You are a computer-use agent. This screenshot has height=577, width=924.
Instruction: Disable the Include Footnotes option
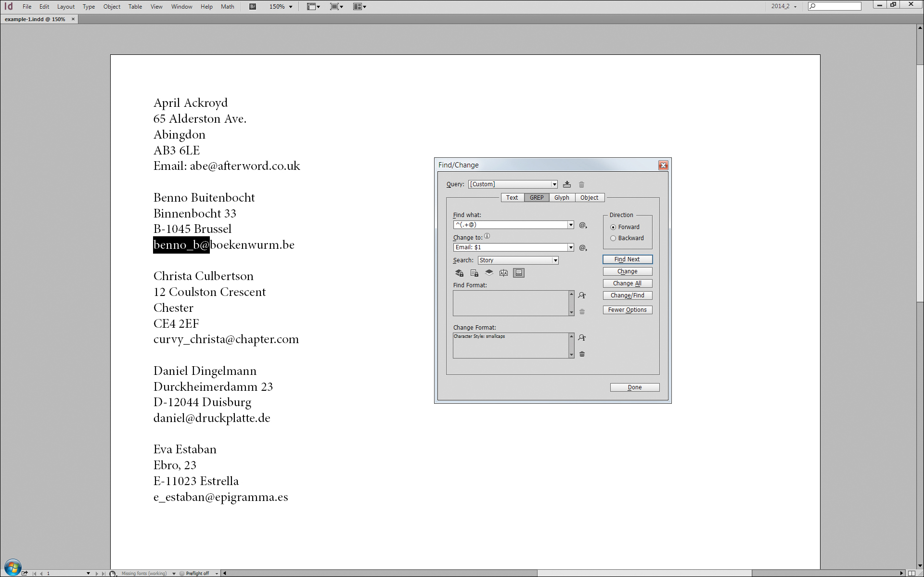tap(519, 273)
